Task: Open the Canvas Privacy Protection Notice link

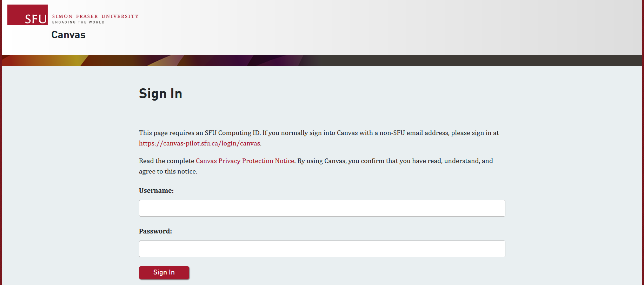Action: coord(245,161)
